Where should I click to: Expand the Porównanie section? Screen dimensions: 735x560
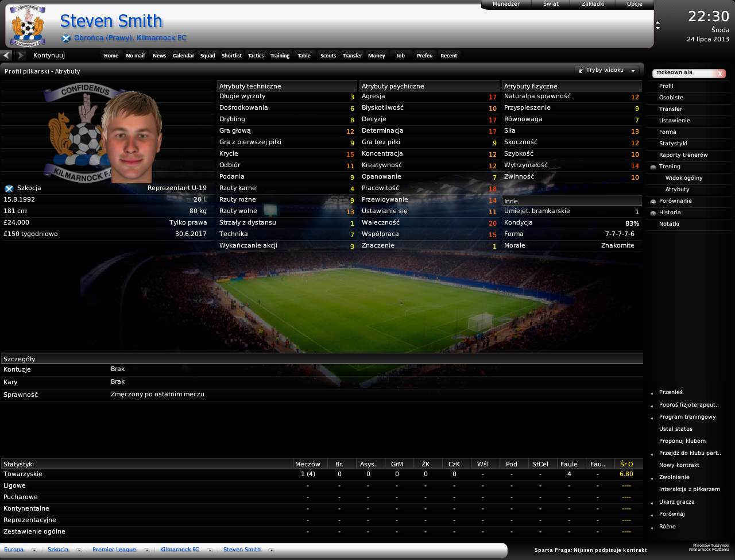(653, 202)
